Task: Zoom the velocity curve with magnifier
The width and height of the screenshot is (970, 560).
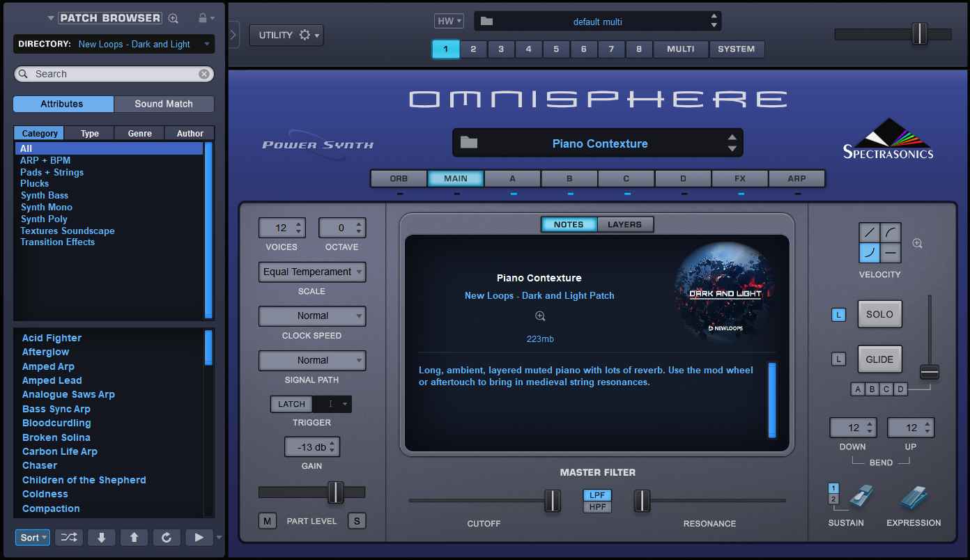Action: tap(917, 244)
